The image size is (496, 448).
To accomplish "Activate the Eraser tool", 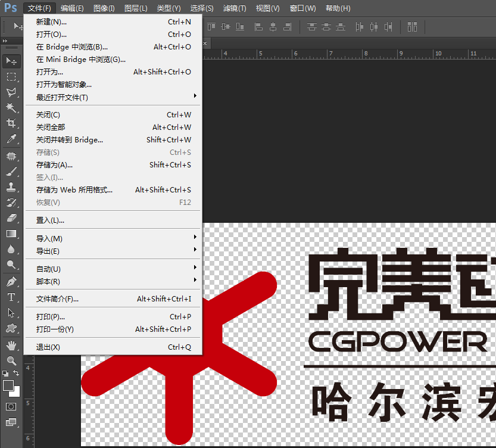I will (11, 218).
